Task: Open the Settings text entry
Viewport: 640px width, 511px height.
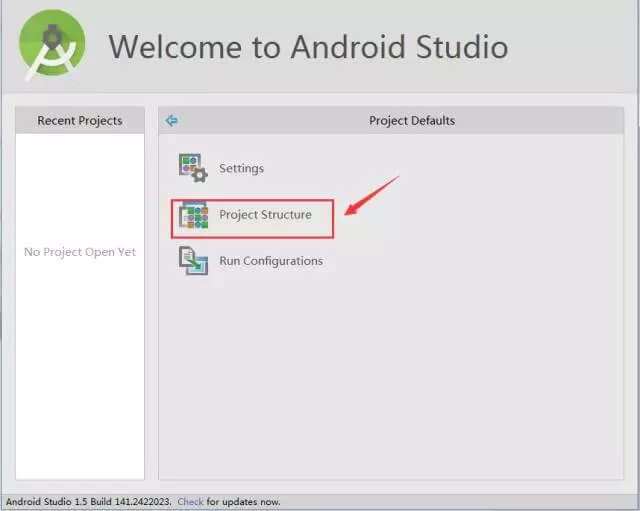Action: coord(241,168)
